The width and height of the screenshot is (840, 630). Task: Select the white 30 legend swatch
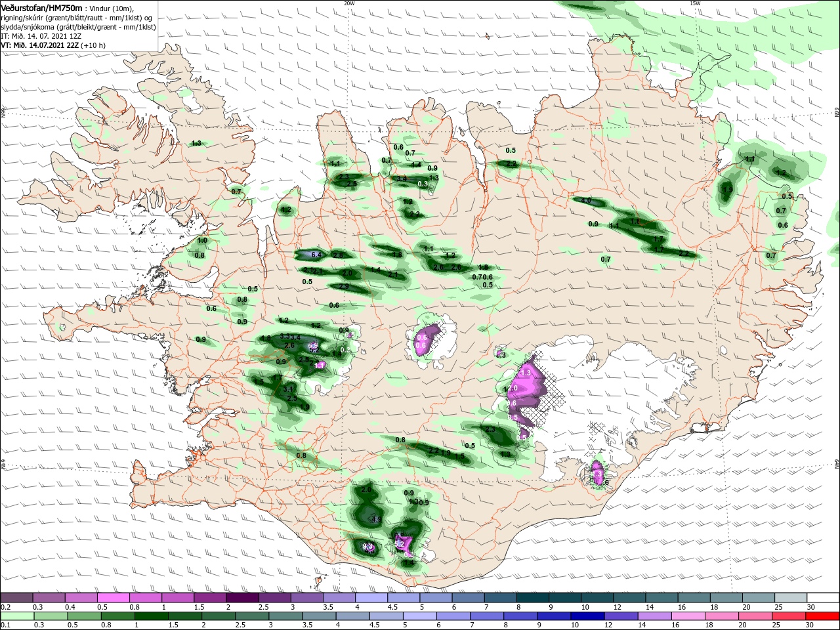click(822, 598)
